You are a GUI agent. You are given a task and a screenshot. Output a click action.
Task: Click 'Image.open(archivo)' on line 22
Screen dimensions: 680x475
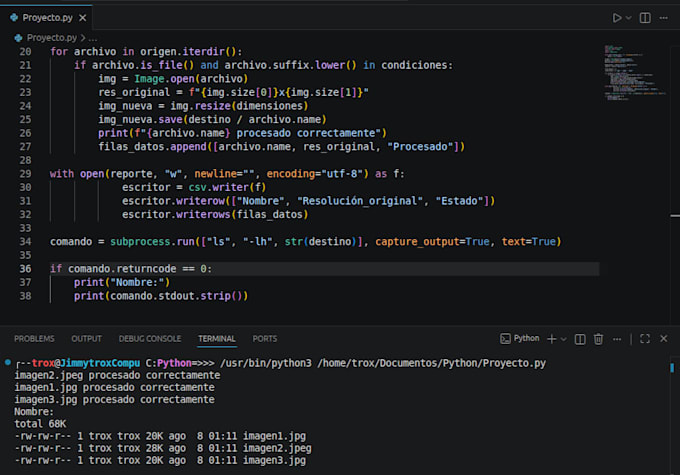[x=191, y=79]
